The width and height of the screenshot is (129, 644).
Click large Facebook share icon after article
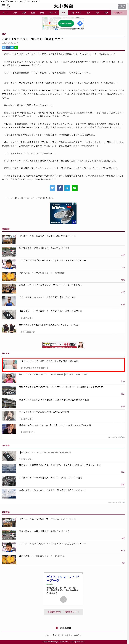pos(60,188)
